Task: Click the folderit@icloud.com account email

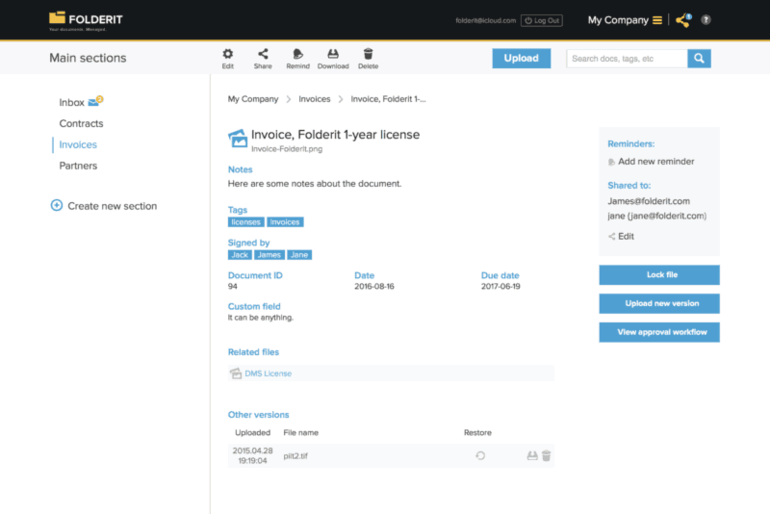Action: coord(486,21)
